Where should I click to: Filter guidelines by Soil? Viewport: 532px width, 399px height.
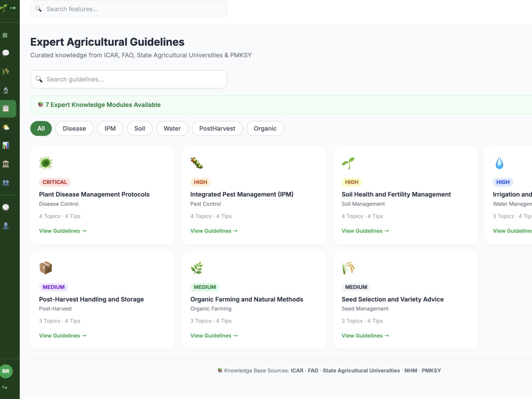(139, 129)
